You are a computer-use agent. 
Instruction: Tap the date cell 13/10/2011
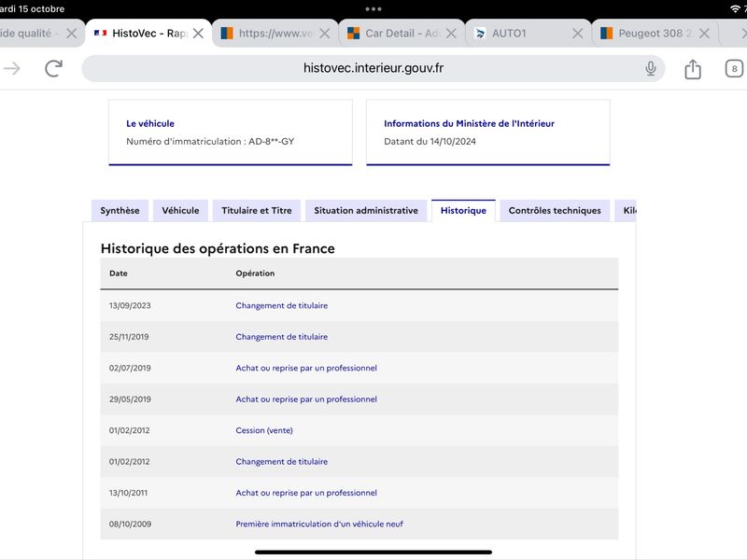(x=128, y=493)
